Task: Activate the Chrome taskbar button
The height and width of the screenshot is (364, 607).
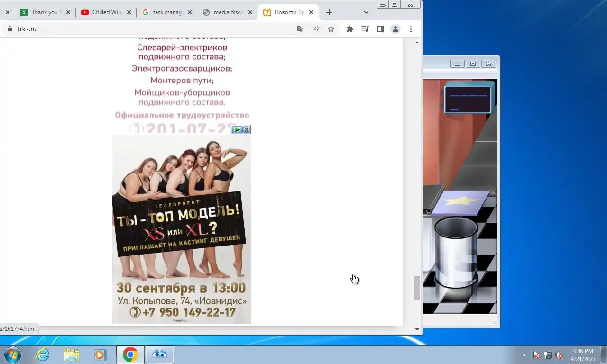Action: point(130,355)
